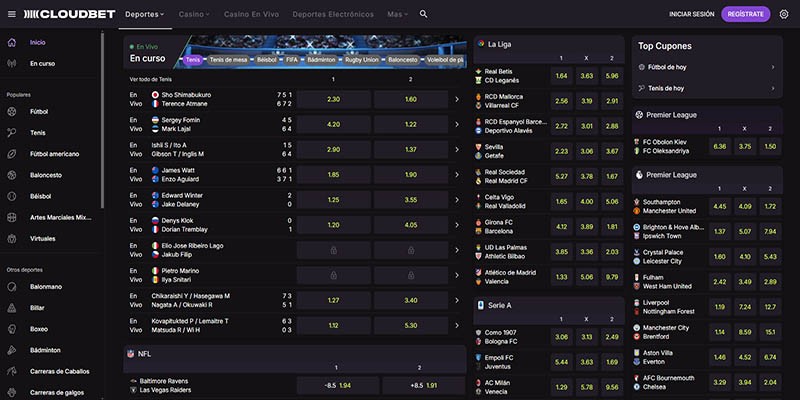Viewport: 800px width, 400px height.
Task: Open the settings gear icon
Action: [784, 14]
